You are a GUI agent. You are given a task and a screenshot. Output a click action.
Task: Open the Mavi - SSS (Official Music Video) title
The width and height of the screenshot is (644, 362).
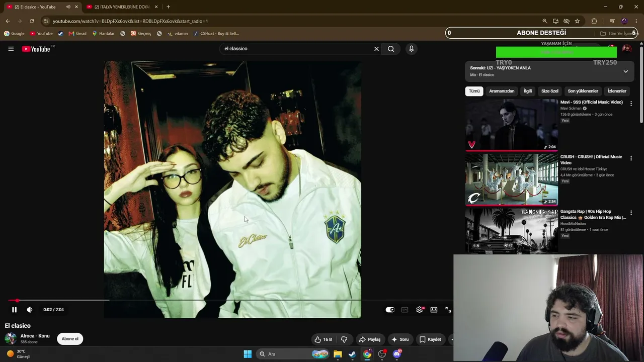point(592,102)
